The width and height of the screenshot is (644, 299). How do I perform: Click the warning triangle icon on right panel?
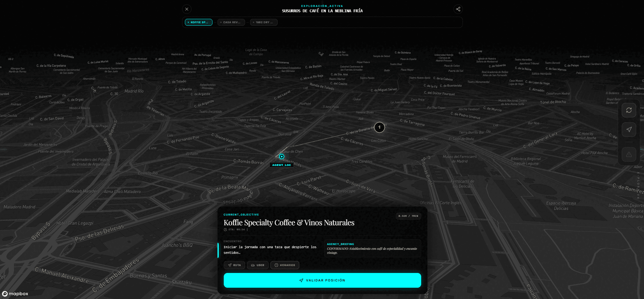tap(629, 154)
